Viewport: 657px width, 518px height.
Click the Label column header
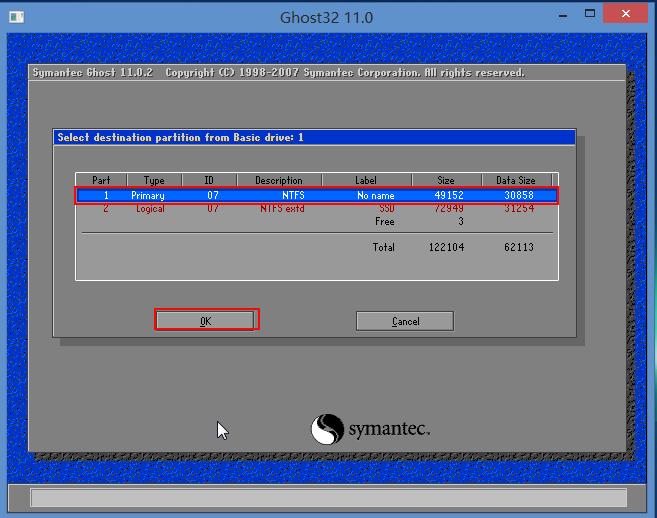pyautogui.click(x=366, y=180)
